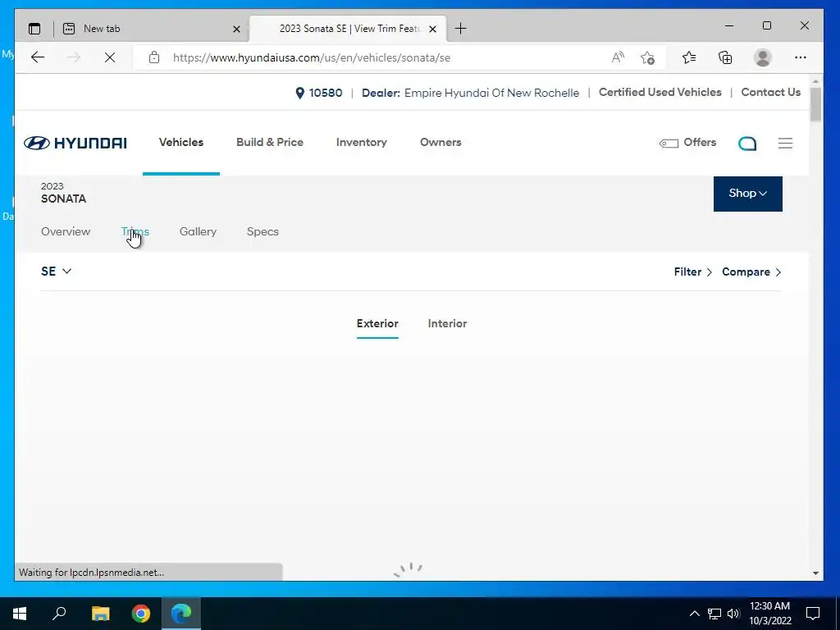Open File Explorer from taskbar
Viewport: 840px width, 630px height.
[100, 614]
